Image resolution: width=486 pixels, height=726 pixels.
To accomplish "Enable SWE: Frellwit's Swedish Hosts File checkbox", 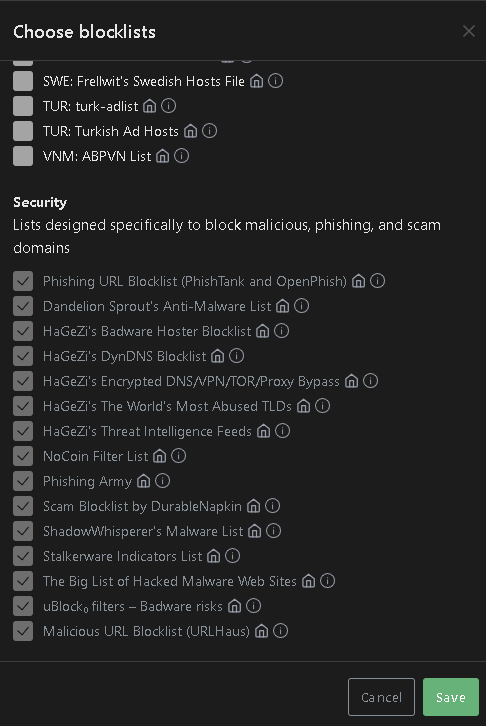I will click(x=23, y=81).
